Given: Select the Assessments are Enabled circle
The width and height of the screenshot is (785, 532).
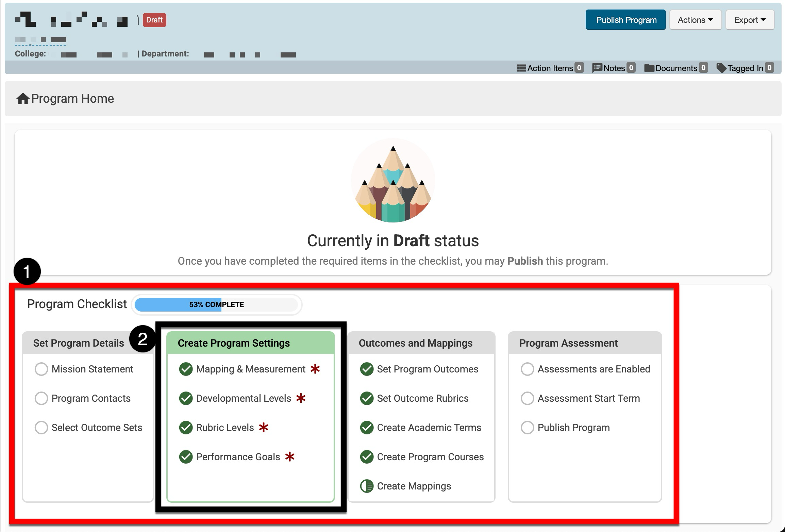Looking at the screenshot, I should tap(527, 369).
